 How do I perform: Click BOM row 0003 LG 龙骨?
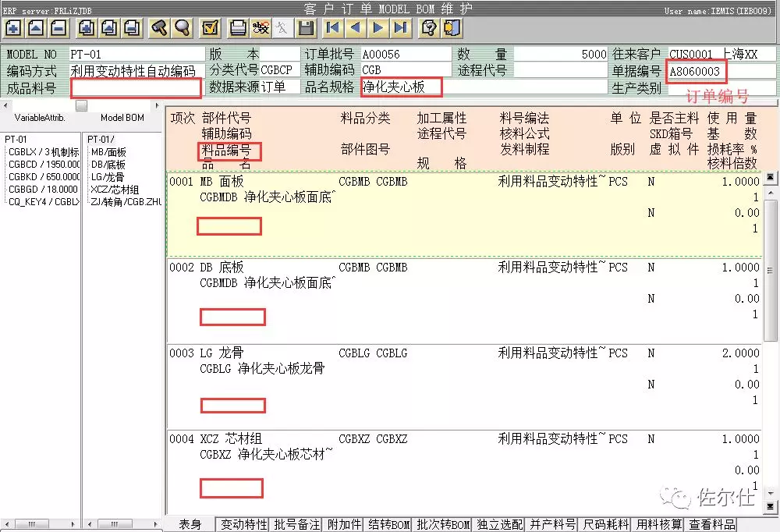pos(464,387)
